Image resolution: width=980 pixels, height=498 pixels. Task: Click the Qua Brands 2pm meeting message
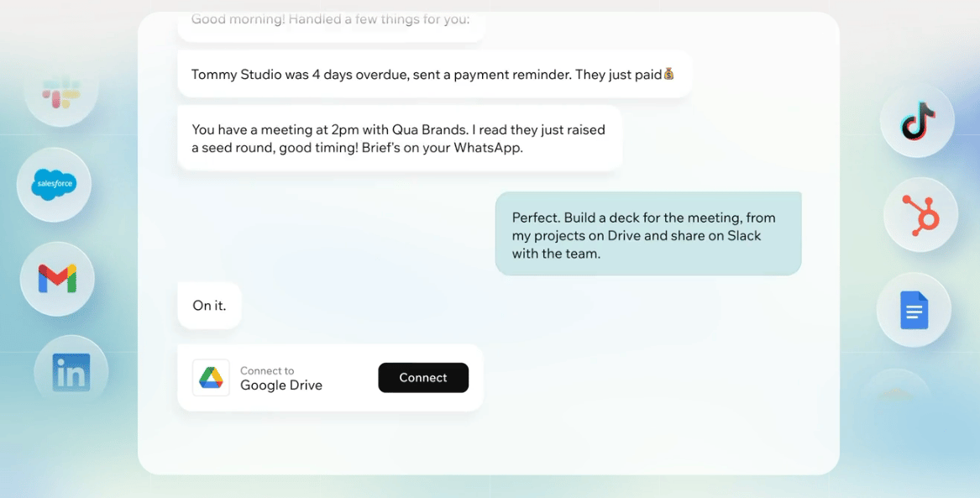point(400,139)
